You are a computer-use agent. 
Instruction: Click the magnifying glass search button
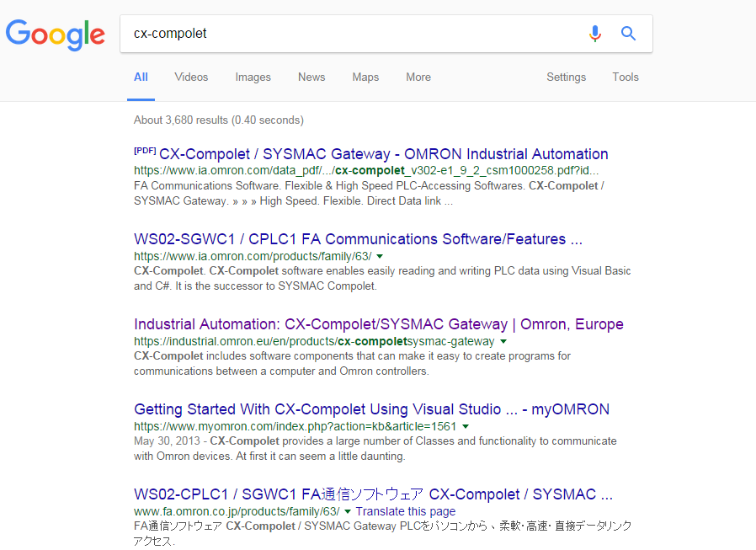click(x=628, y=34)
